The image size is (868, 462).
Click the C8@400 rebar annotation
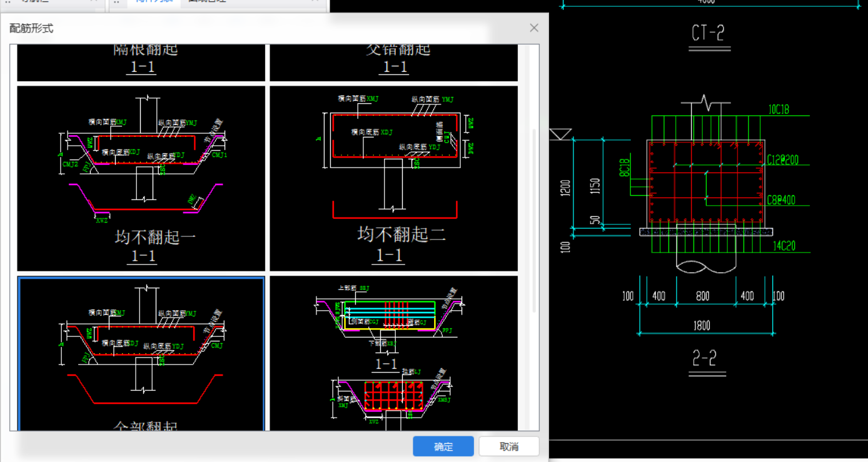tap(782, 200)
